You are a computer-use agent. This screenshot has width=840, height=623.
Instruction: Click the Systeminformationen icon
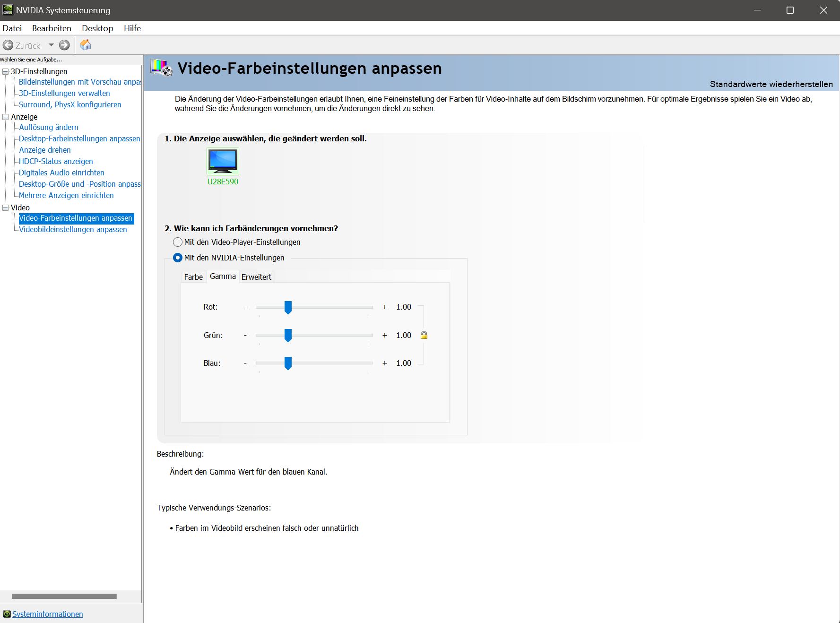7,614
